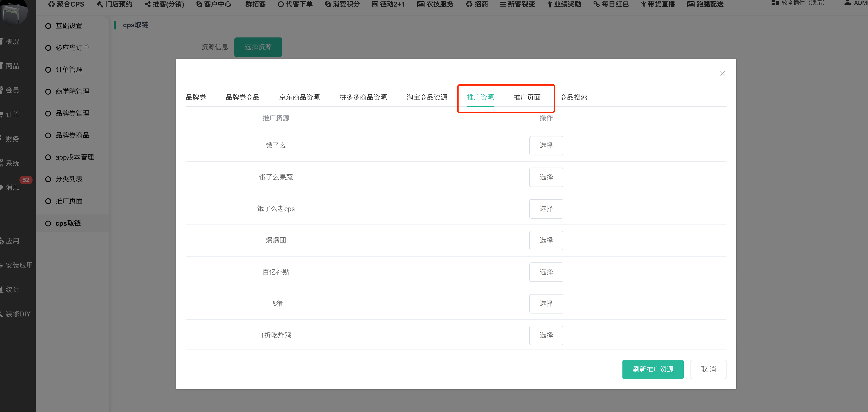
Task: Click the 门店预约 hammer icon
Action: [x=100, y=4]
